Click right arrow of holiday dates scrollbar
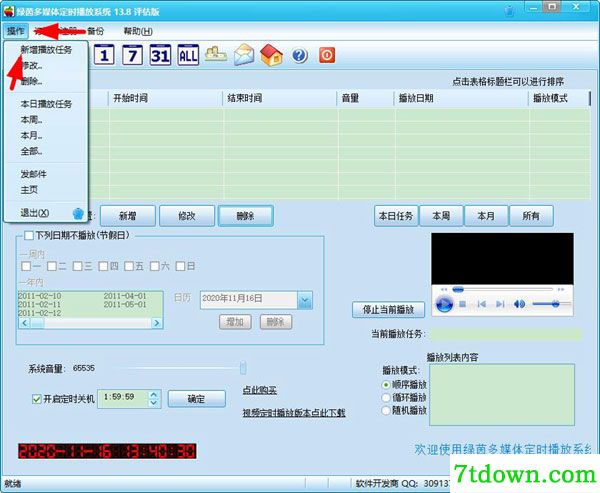Screen dimensions: 600x493 [157, 323]
